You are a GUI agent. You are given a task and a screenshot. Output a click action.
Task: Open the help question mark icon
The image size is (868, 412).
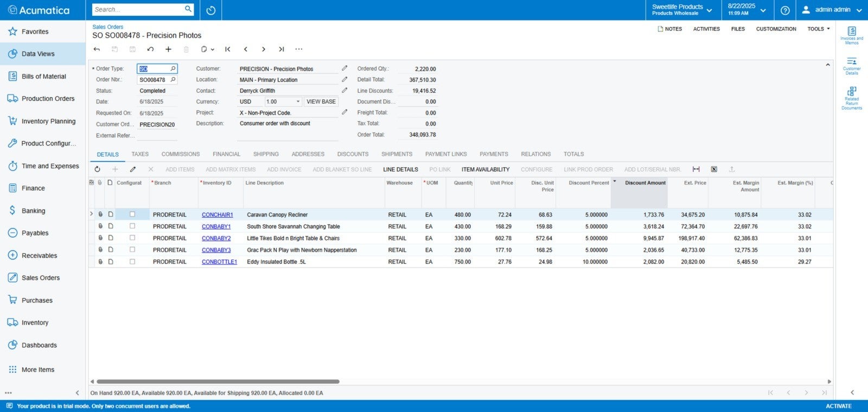(785, 10)
